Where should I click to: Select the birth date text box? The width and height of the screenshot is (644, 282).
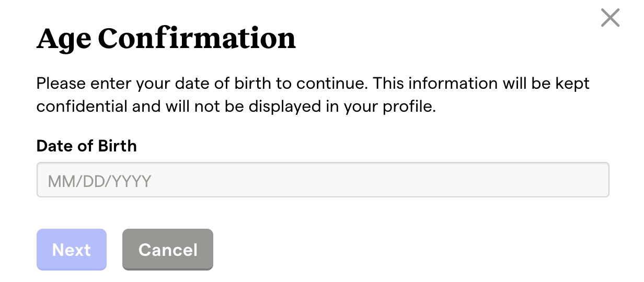323,180
